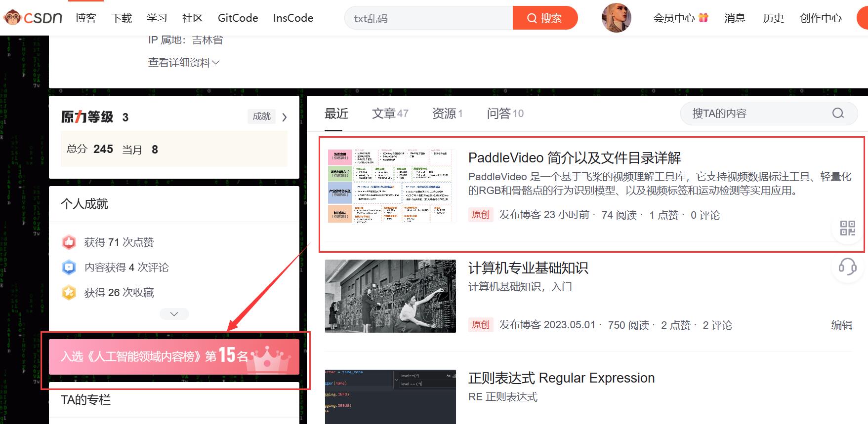
Task: Switch to the 文章 47 tab
Action: coord(390,114)
